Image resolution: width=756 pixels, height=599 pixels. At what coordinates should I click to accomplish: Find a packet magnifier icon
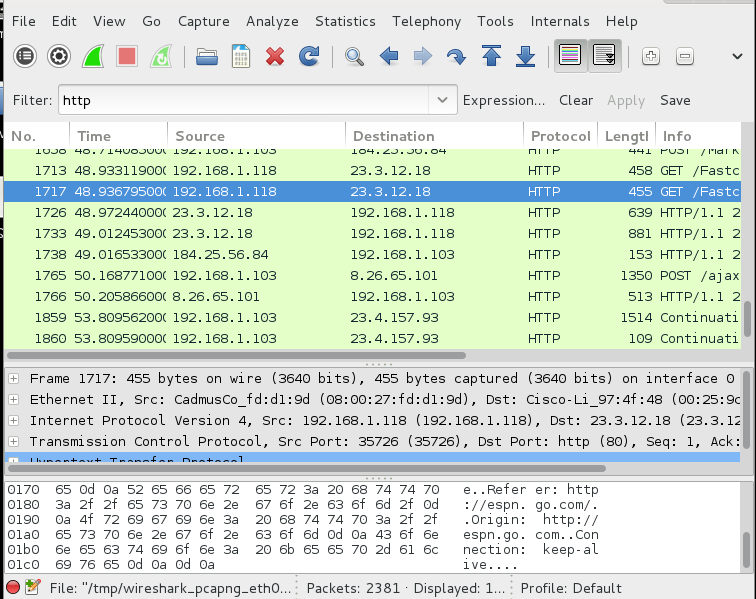click(x=354, y=56)
